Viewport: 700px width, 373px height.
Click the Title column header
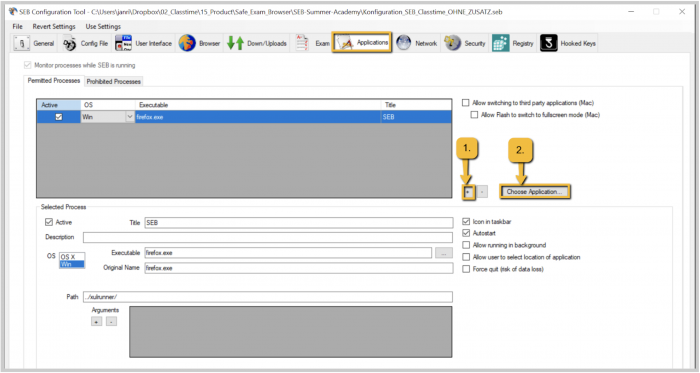point(416,105)
